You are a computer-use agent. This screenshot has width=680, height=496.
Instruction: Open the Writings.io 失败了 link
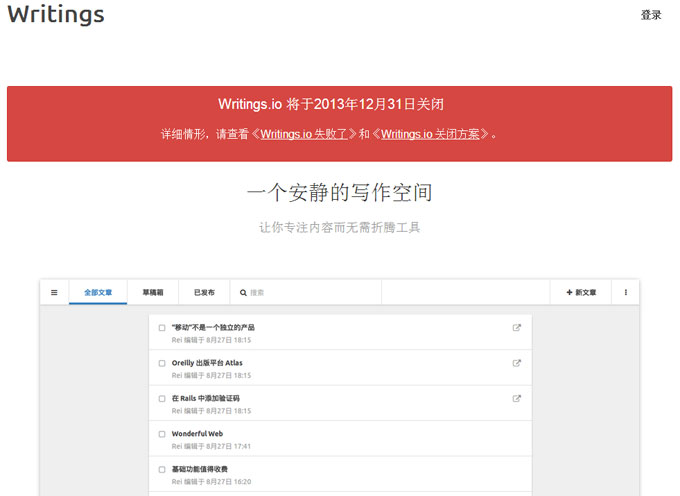coord(304,133)
